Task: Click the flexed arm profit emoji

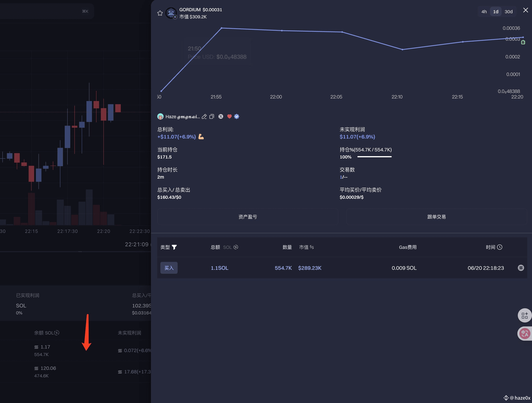Action: click(x=201, y=137)
